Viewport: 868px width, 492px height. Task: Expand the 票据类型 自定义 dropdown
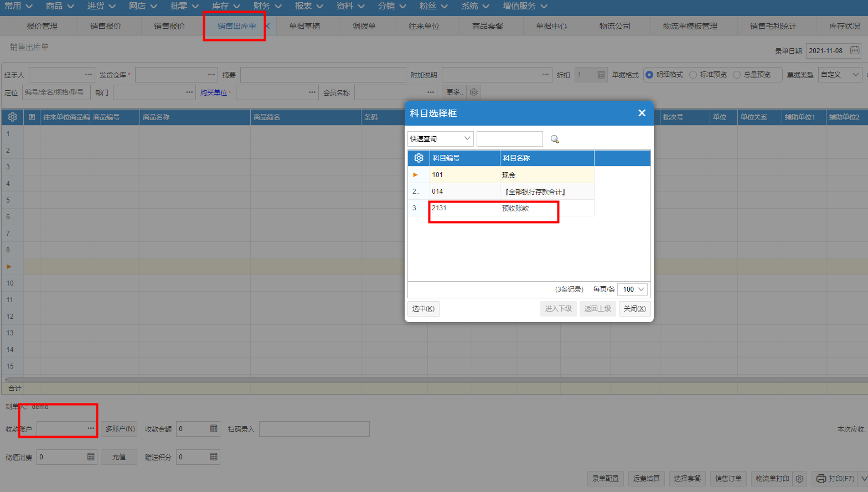[x=840, y=75]
